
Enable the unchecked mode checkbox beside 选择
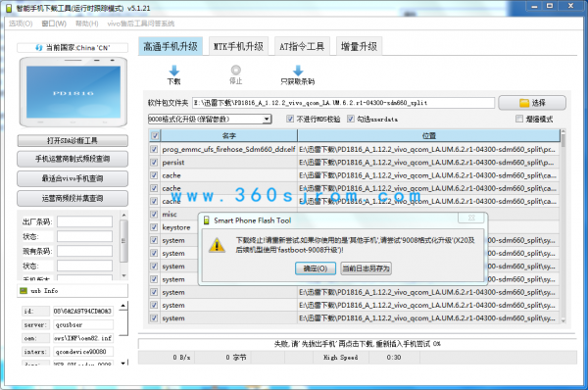pyautogui.click(x=519, y=119)
